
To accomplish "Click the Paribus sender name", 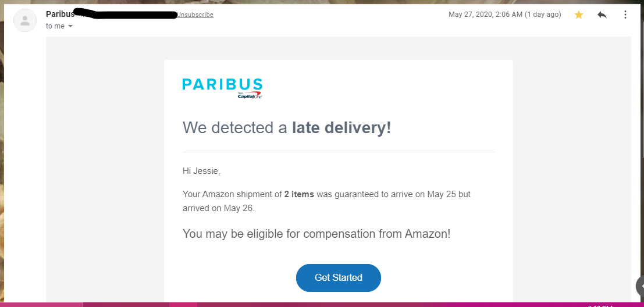I will coord(60,14).
